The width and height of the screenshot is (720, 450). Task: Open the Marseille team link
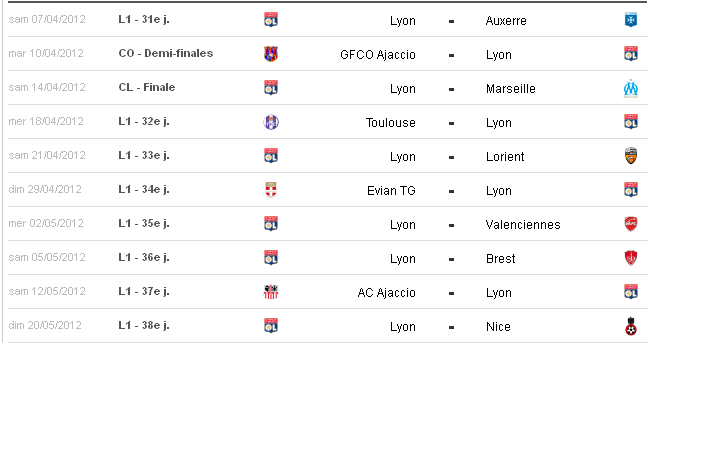click(x=511, y=89)
